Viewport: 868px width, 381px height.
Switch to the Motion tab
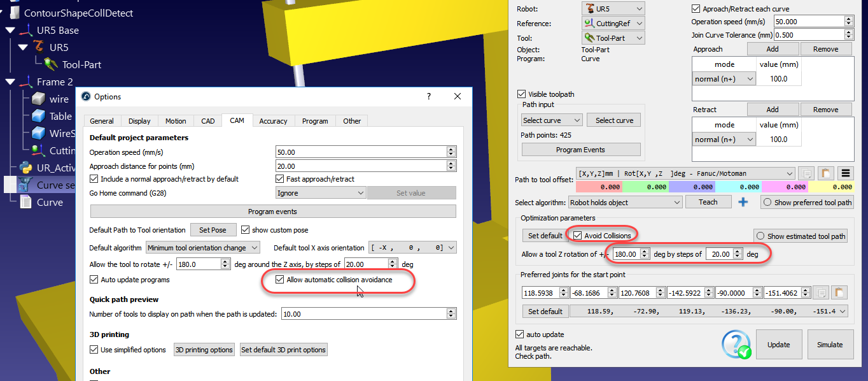[176, 121]
